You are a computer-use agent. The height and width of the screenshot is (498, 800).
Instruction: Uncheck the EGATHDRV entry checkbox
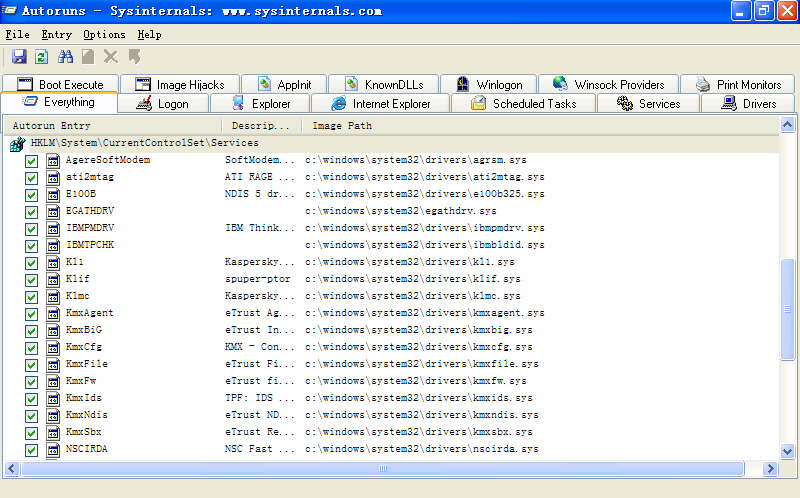click(31, 212)
